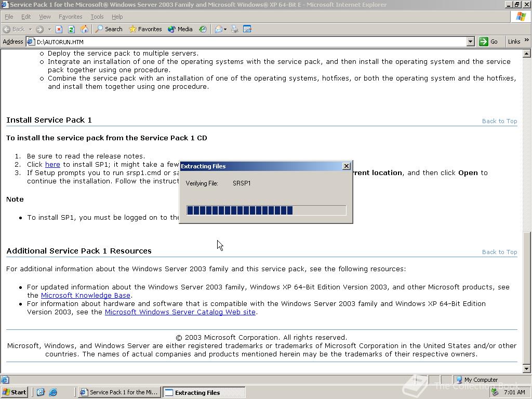The image size is (532, 399).
Task: Click the Windows flag logo throbber
Action: [x=521, y=16]
